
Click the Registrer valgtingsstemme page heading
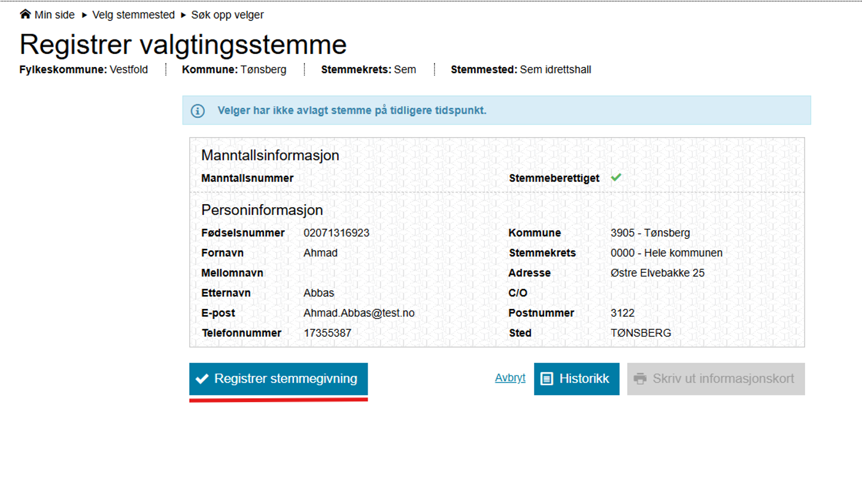tap(183, 45)
